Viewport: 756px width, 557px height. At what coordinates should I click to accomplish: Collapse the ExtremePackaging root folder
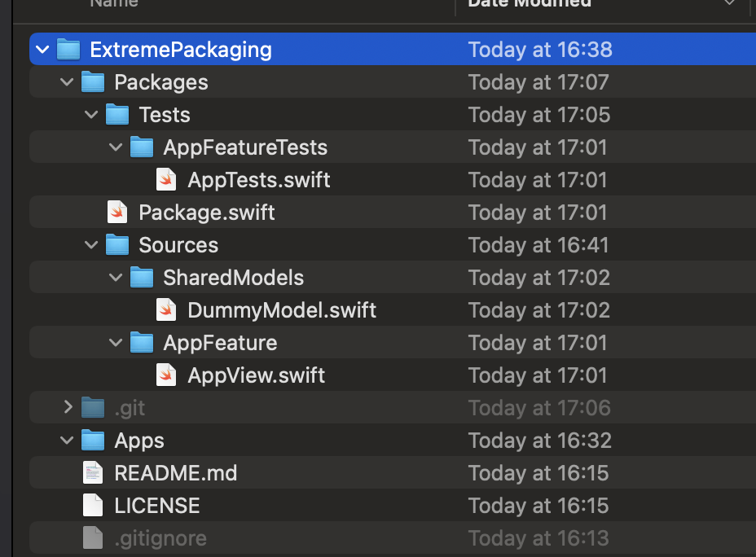(x=43, y=50)
